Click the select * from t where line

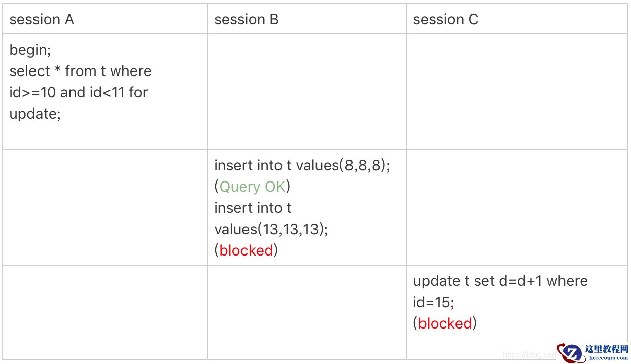[x=80, y=71]
